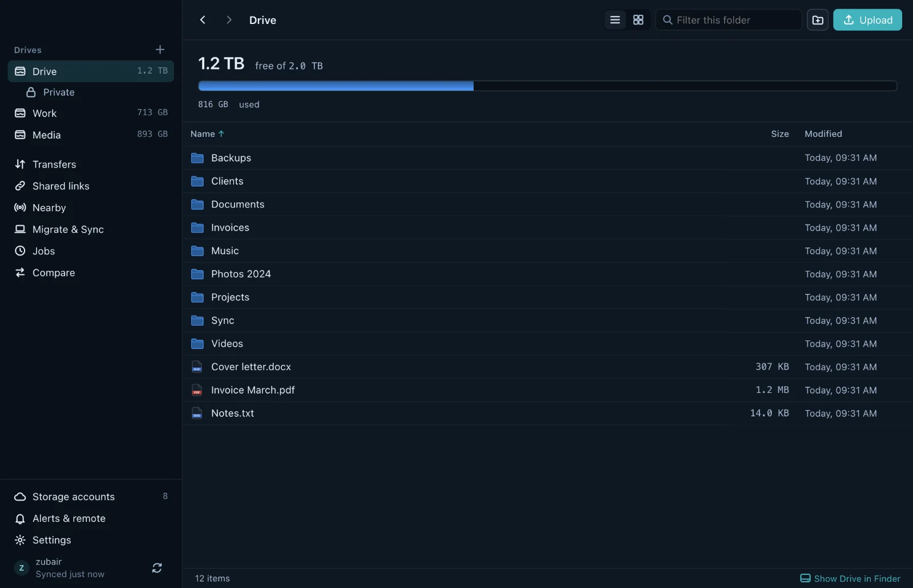Select the Invoices folder
The width and height of the screenshot is (913, 588).
click(x=547, y=228)
